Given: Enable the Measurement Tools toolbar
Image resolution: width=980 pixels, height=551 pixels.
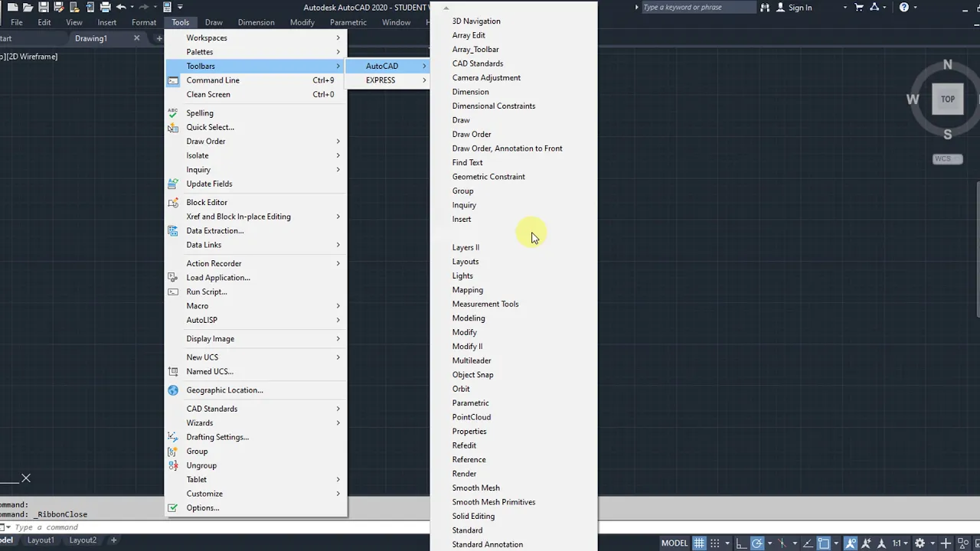Looking at the screenshot, I should click(513, 304).
